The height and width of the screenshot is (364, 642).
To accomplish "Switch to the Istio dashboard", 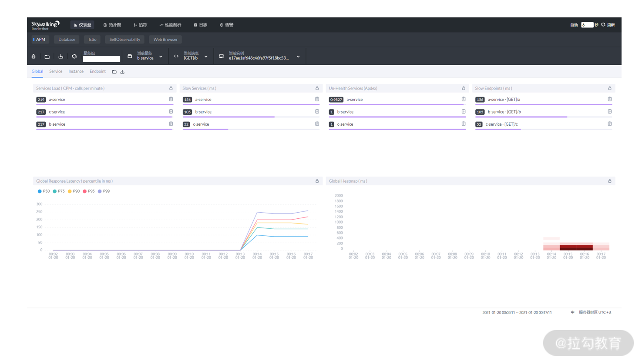I will [x=92, y=40].
